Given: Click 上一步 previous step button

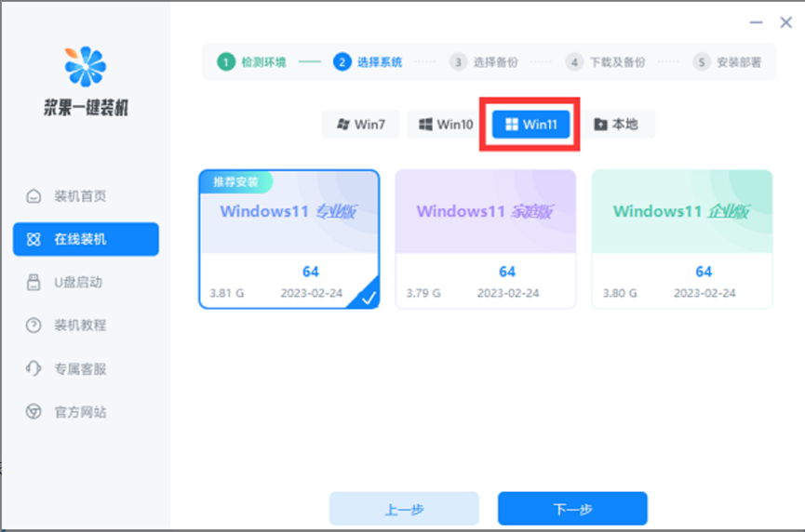Looking at the screenshot, I should 404,509.
